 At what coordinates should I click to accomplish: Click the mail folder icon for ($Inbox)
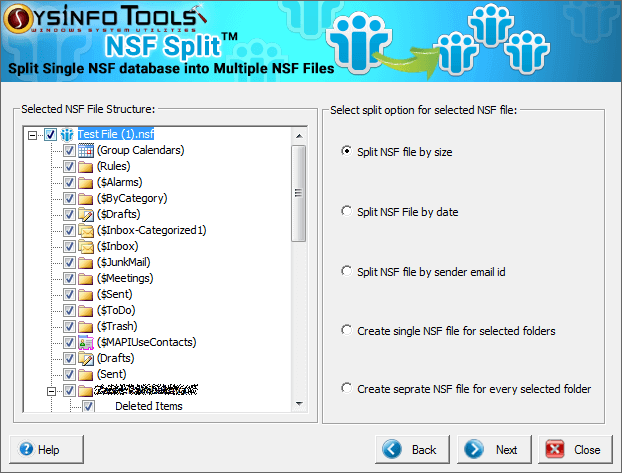pyautogui.click(x=86, y=246)
